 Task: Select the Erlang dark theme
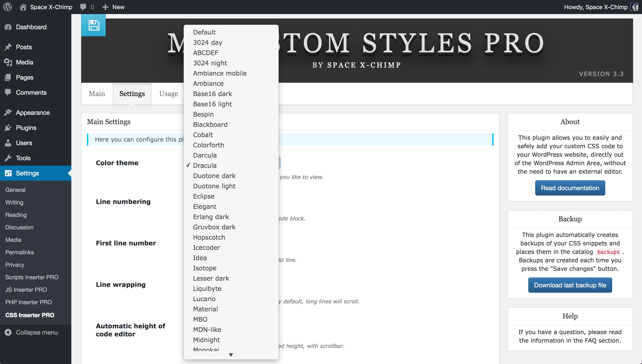231,217
